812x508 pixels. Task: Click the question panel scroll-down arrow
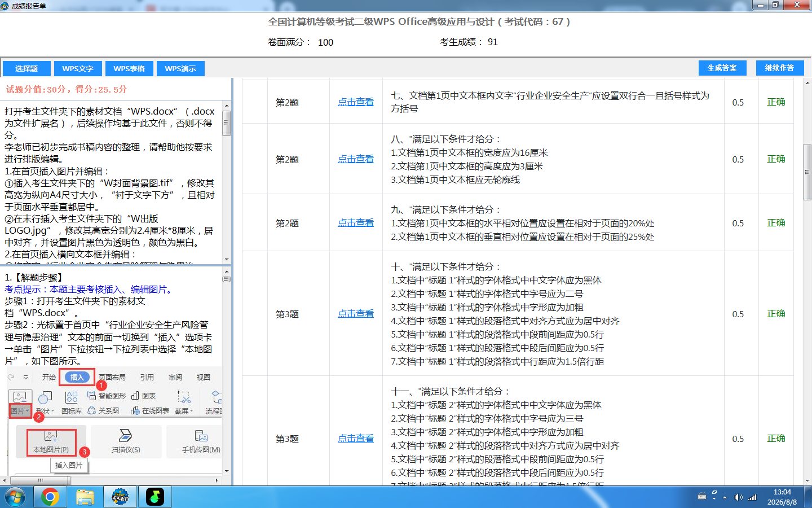227,259
